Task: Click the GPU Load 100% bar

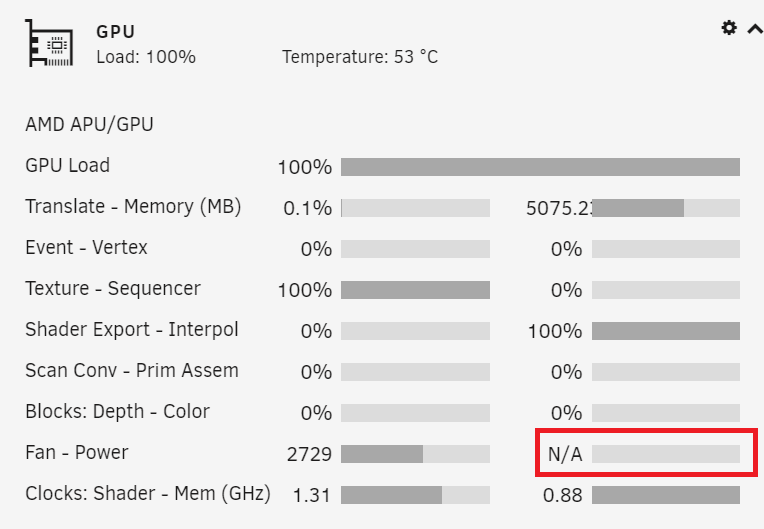Action: click(x=540, y=167)
